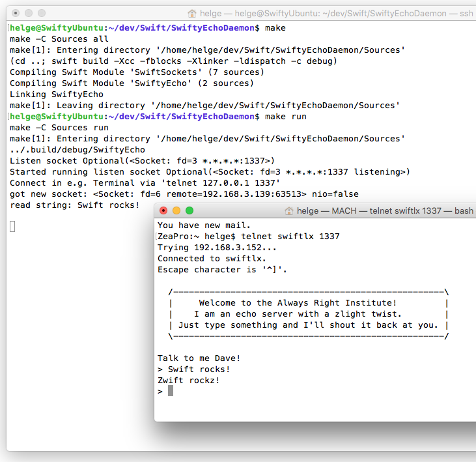Click the '../.build/debug/SwiftyEcho' line
This screenshot has height=462, width=476.
(77, 150)
